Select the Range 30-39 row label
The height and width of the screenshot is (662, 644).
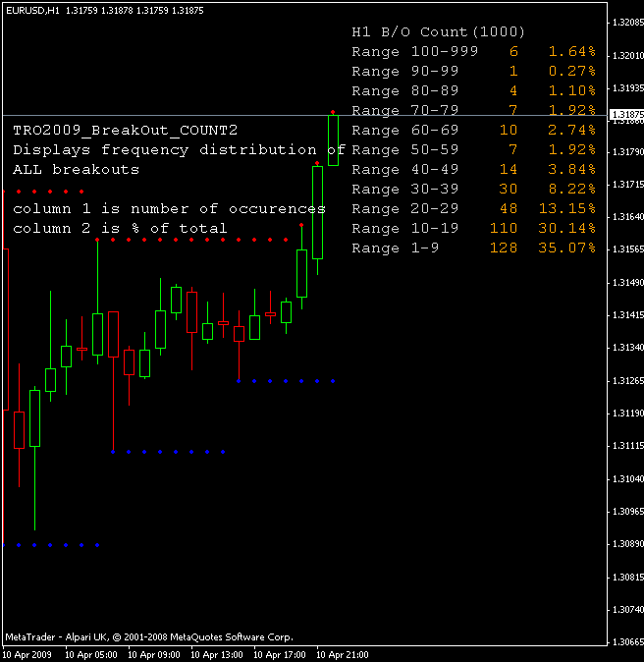point(405,189)
